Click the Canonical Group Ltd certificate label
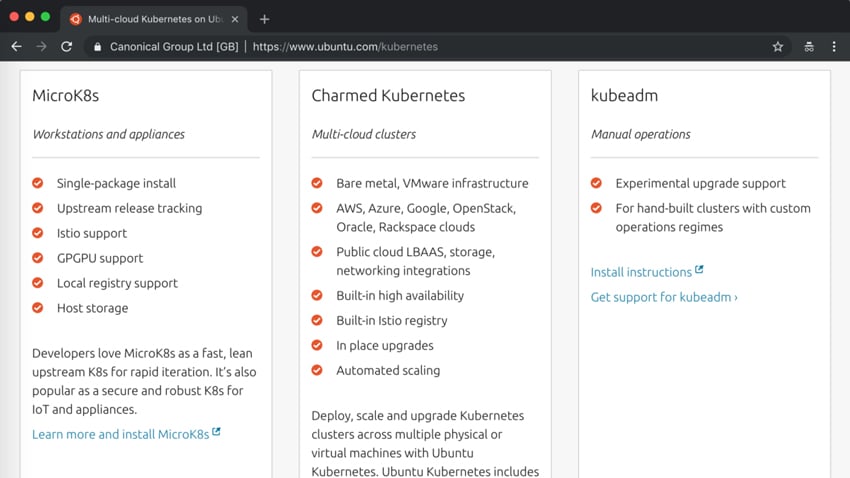This screenshot has width=850, height=478. point(174,47)
